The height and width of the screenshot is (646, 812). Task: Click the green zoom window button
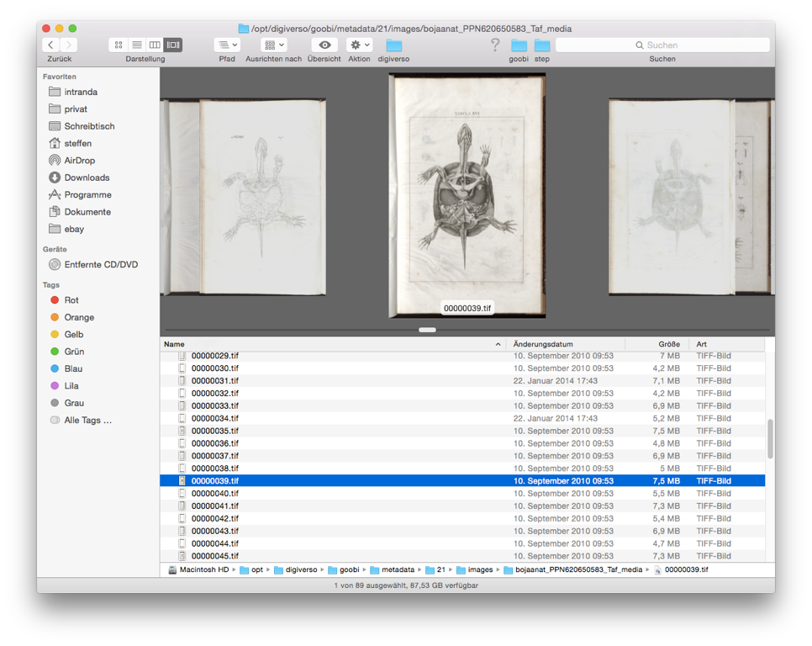(72, 29)
